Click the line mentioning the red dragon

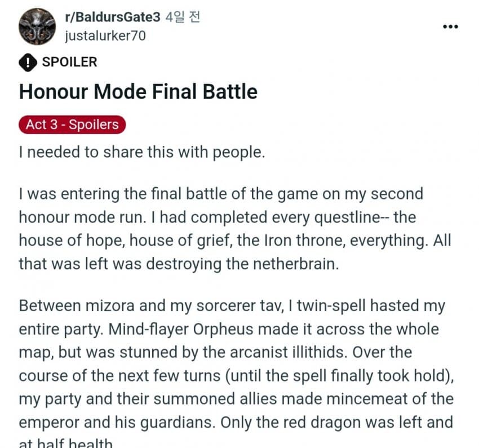236,423
